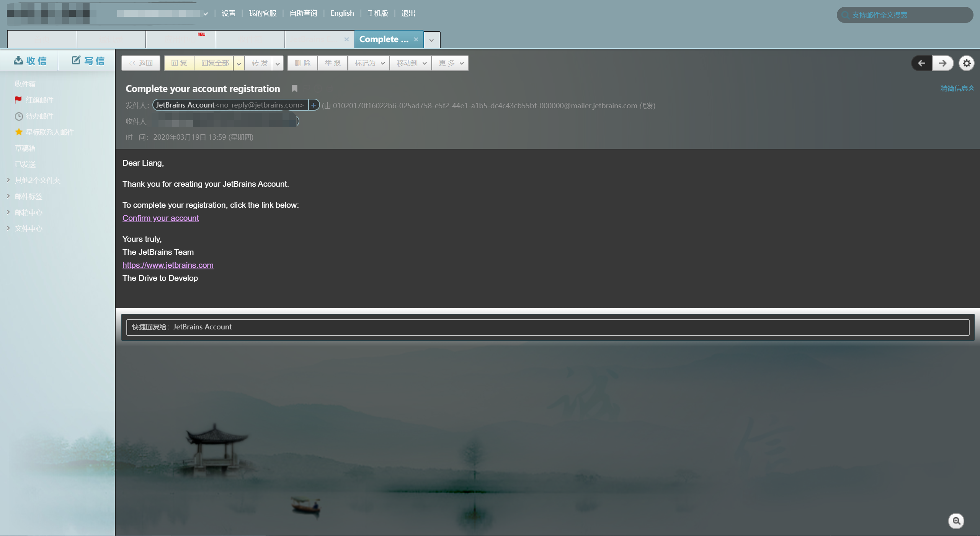Click the magnifier zoom icon at bottom right
This screenshot has height=536, width=980.
click(x=956, y=521)
